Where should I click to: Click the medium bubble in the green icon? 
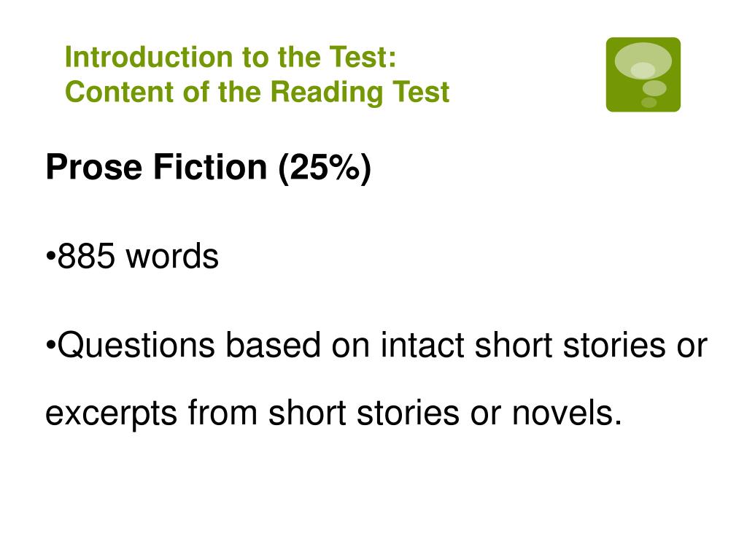(654, 88)
